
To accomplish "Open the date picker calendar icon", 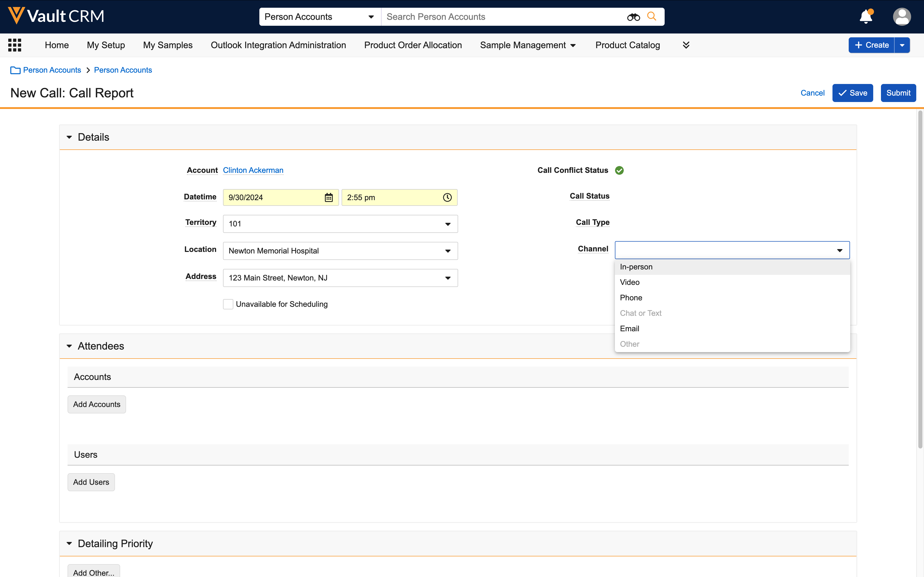I will click(x=328, y=197).
